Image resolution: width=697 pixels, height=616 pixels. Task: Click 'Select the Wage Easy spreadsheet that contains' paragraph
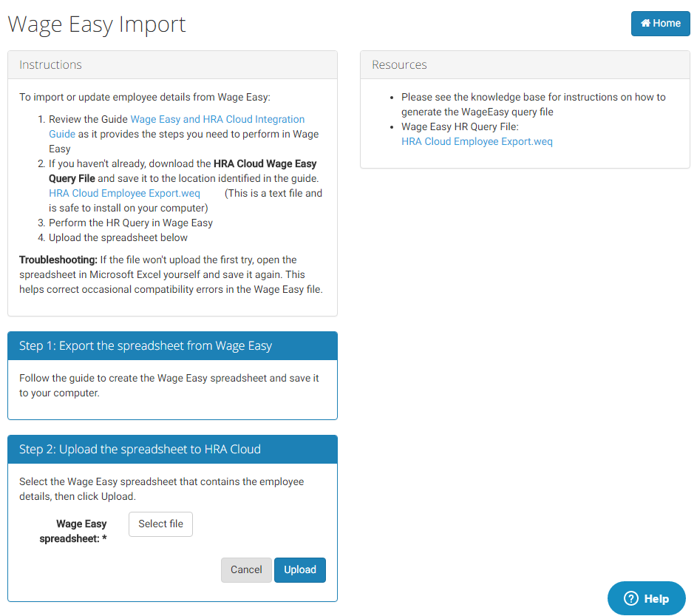[161, 489]
